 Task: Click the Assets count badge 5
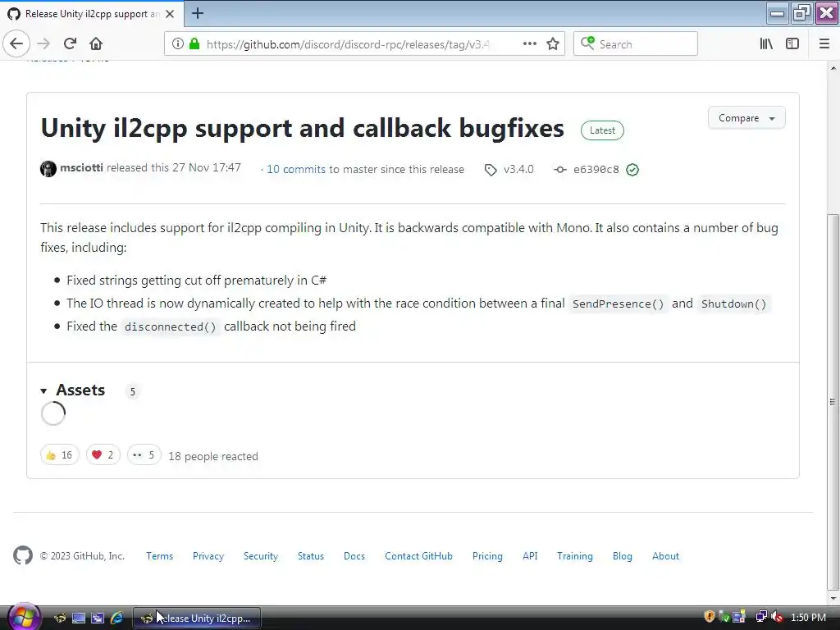(132, 391)
